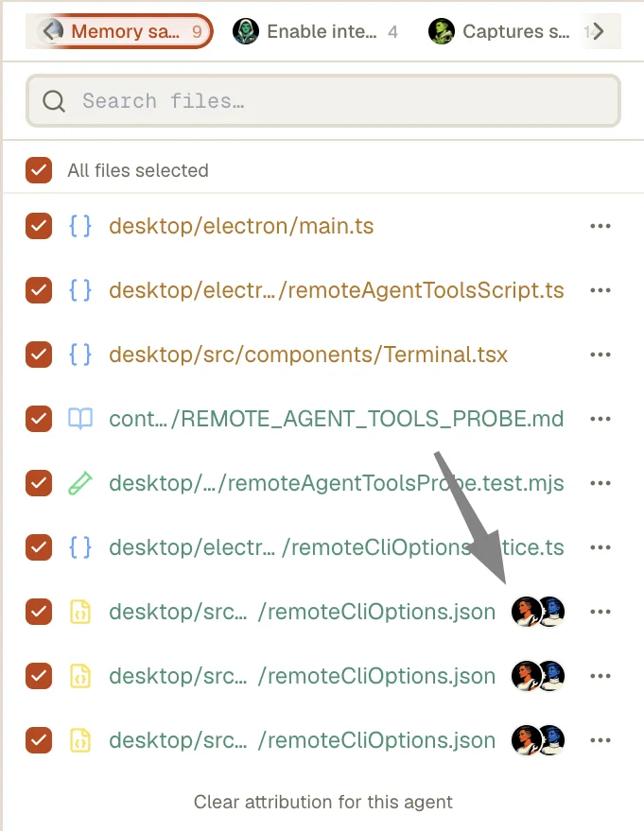Open the three-dot menu for REMOTE_AGENT_TOOLS_PROBE.md
Image resolution: width=644 pixels, height=831 pixels.
[x=600, y=419]
